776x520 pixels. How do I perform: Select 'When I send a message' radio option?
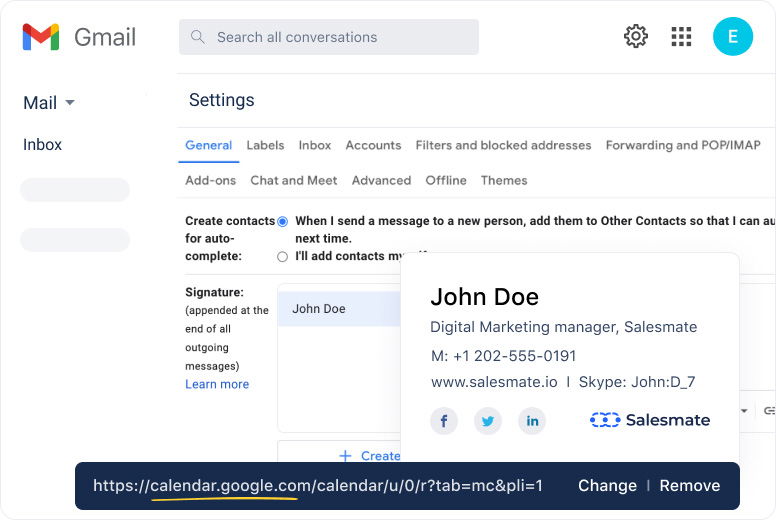(x=282, y=221)
